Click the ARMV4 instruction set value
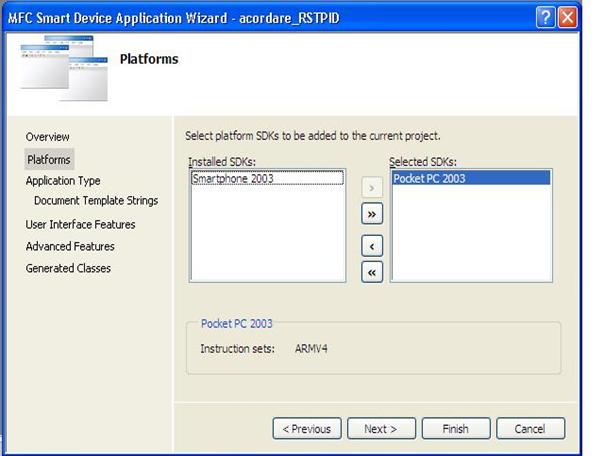The height and width of the screenshot is (456, 604). 311,349
